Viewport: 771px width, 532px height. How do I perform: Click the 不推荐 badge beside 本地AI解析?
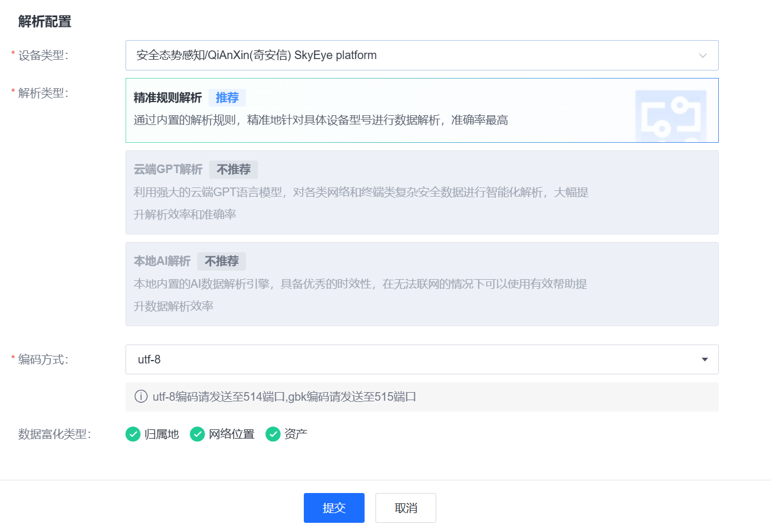coord(221,261)
